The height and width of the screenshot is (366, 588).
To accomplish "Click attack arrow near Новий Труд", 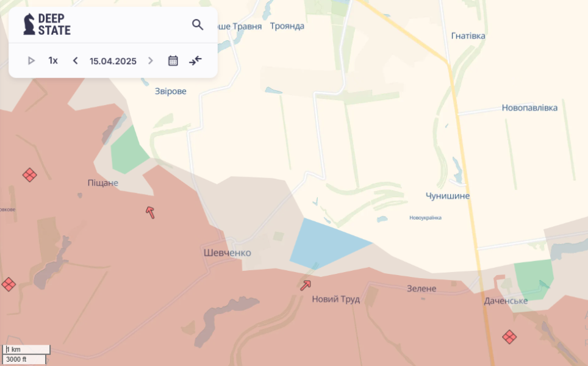I will point(305,285).
